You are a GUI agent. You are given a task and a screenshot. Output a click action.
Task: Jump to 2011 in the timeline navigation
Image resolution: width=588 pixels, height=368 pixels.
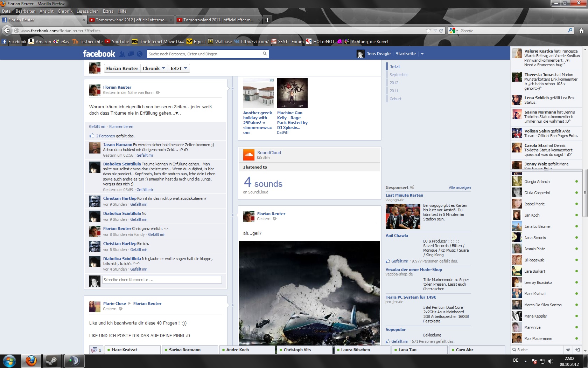pyautogui.click(x=394, y=91)
